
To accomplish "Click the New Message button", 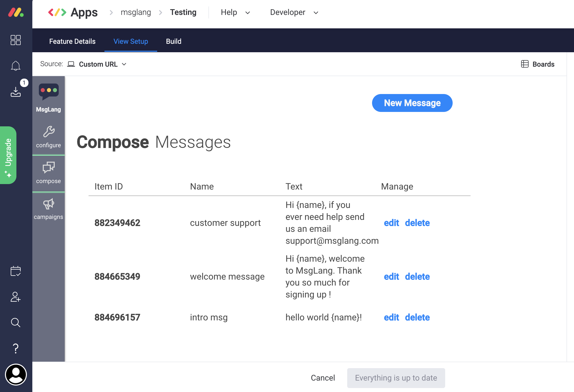I will (412, 103).
